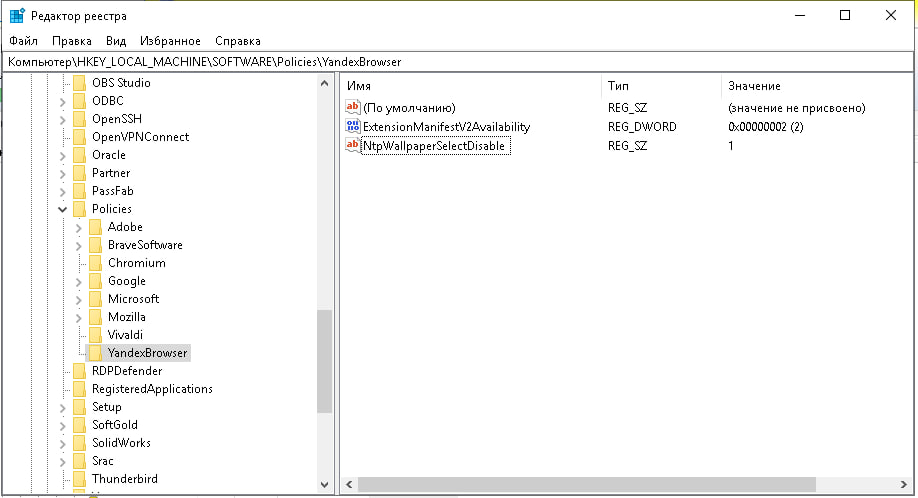Click the Google folder icon

[x=95, y=281]
